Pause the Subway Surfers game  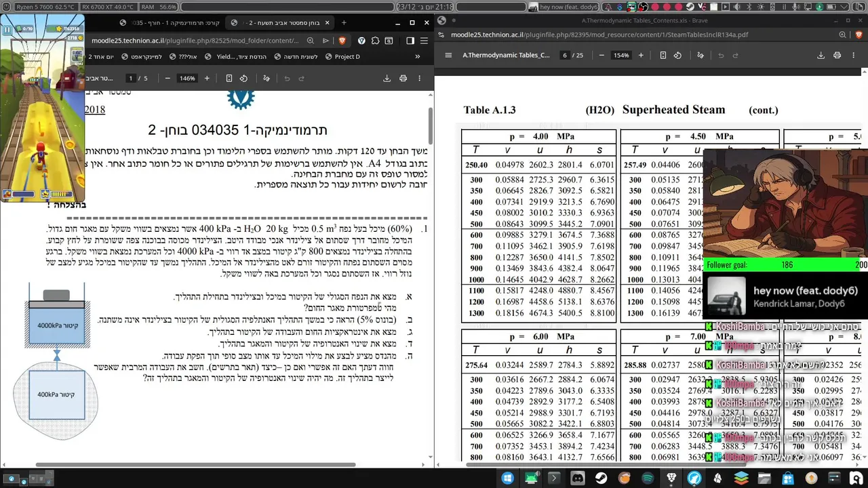tap(7, 30)
